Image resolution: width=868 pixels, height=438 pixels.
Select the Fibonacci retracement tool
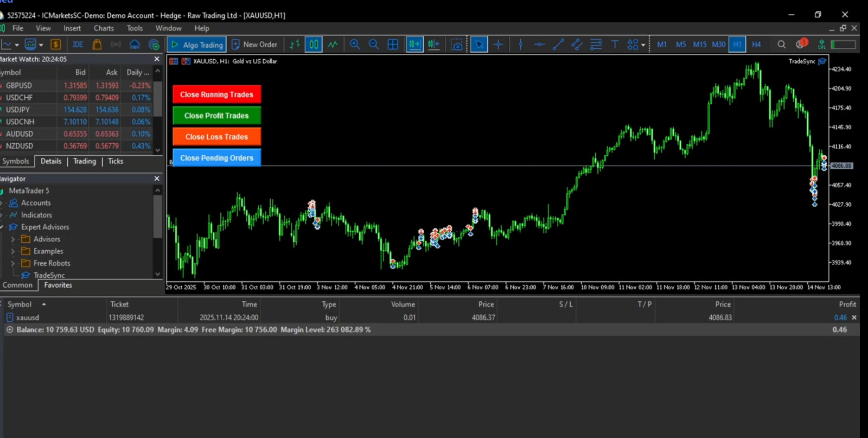596,45
